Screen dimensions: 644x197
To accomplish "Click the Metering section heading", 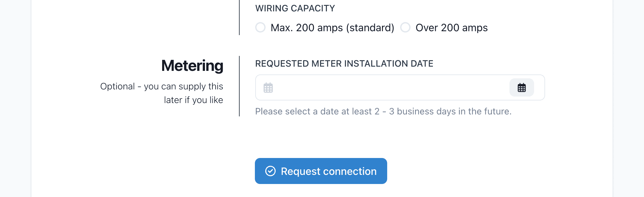I will 192,66.
